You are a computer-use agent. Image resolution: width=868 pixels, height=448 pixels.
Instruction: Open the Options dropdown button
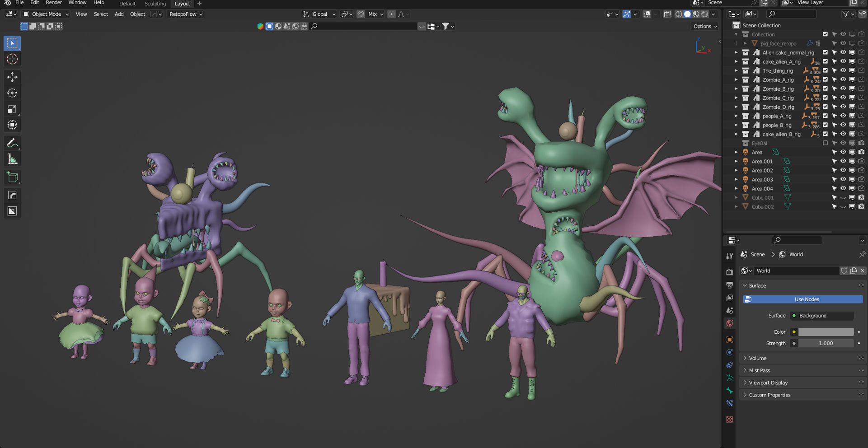pyautogui.click(x=705, y=26)
